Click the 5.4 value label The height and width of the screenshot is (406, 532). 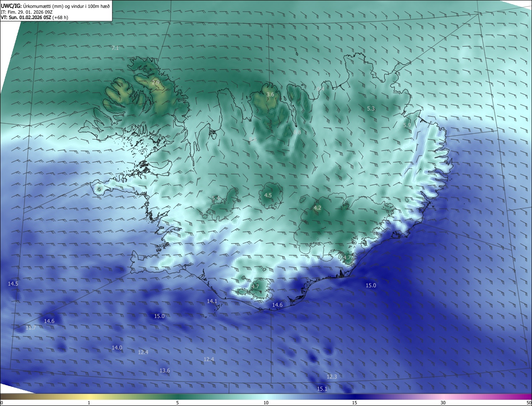click(x=216, y=198)
